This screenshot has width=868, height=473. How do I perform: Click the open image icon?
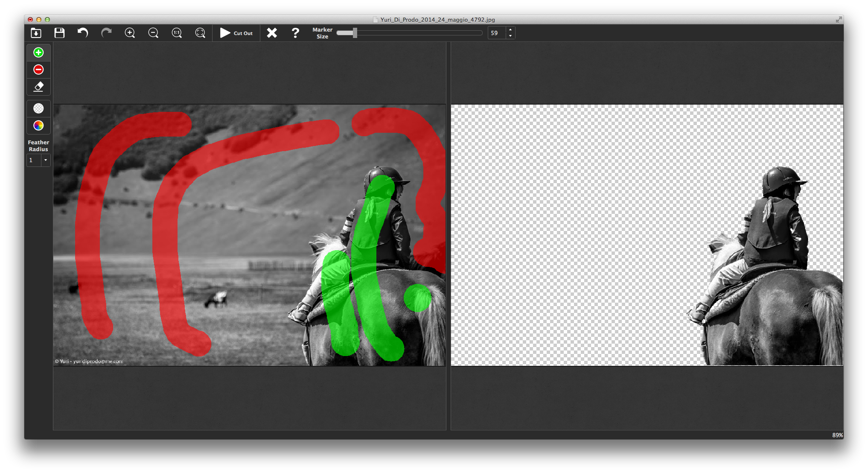[x=36, y=33]
